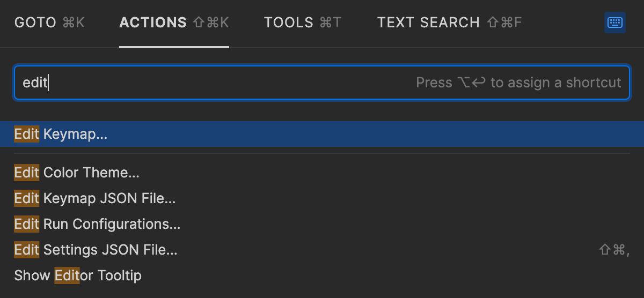Click the keyboard shortcuts icon button
Screen dimensions: 644x298
(x=614, y=23)
